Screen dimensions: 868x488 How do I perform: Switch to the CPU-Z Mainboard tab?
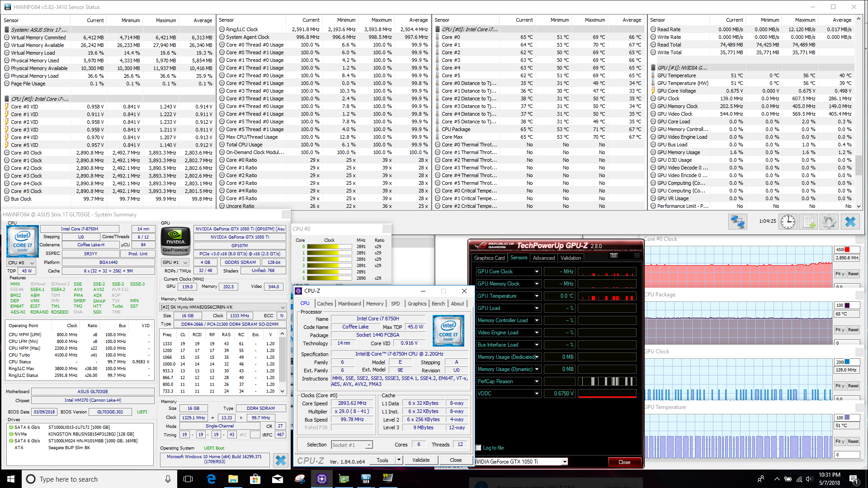click(x=349, y=304)
